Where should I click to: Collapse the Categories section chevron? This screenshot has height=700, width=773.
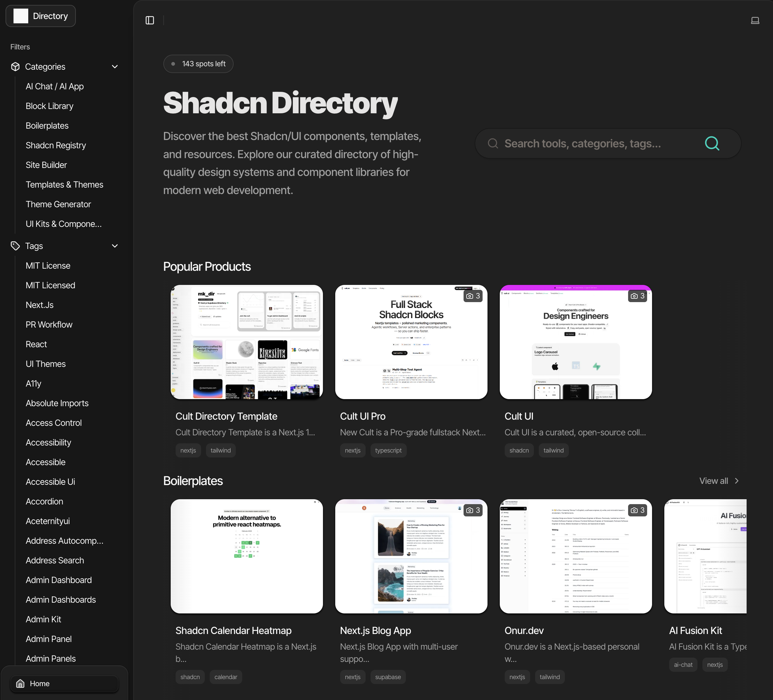[x=115, y=67]
